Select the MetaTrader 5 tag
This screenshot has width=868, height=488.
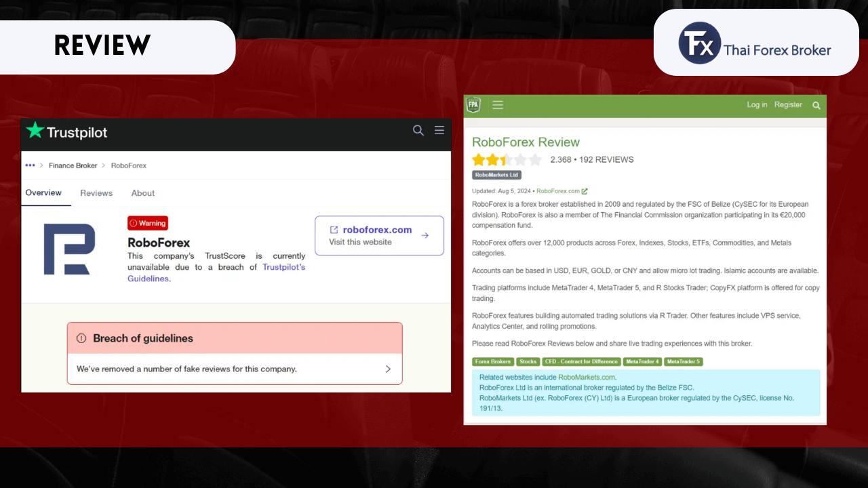pyautogui.click(x=684, y=362)
